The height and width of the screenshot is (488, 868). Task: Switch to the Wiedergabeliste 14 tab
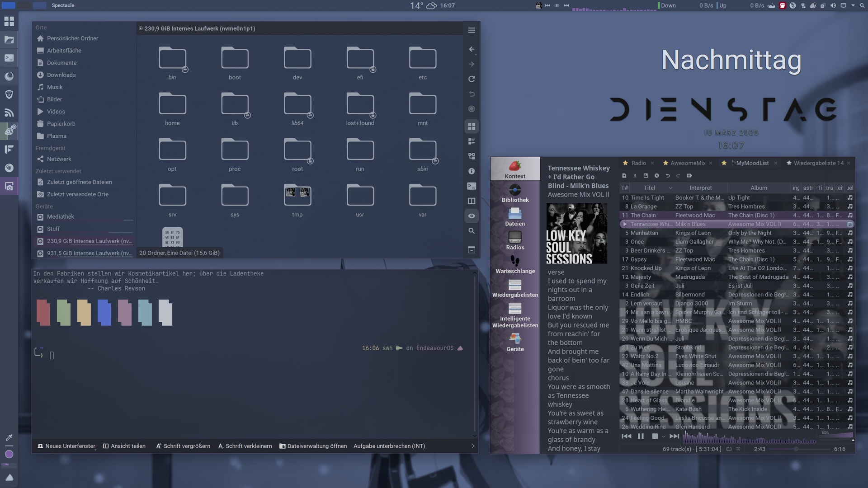[818, 163]
